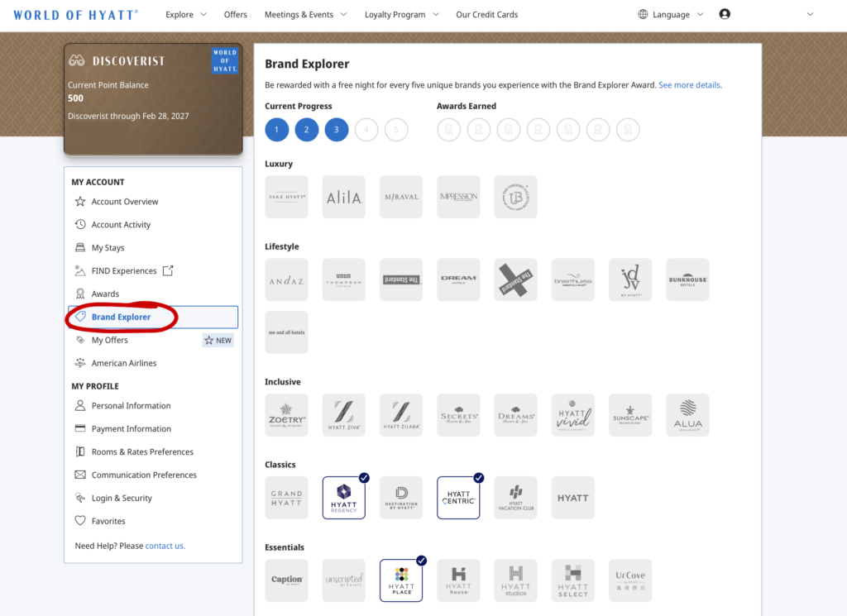Select the Alila brand logo tile
847x616 pixels.
pyautogui.click(x=343, y=197)
